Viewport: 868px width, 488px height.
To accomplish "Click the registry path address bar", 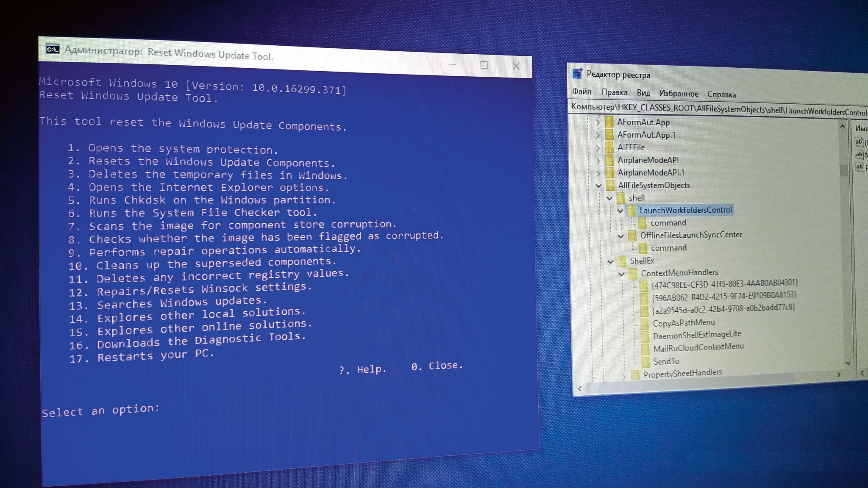I will [x=716, y=109].
